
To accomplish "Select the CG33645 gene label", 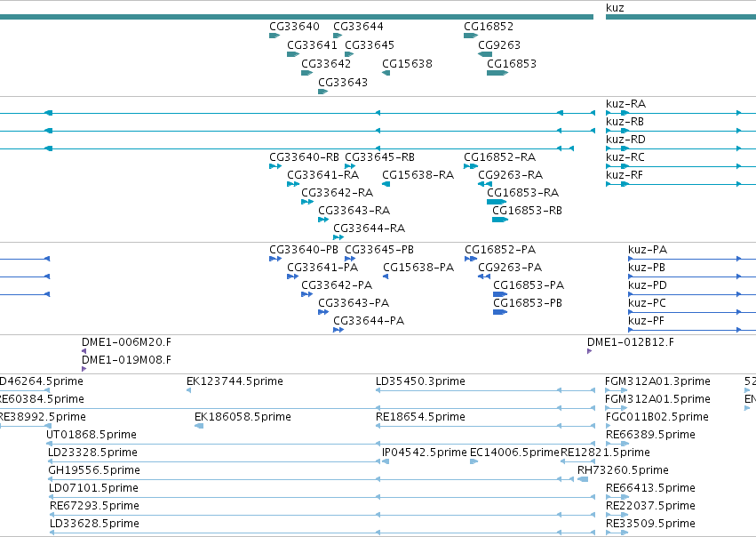I will [370, 45].
